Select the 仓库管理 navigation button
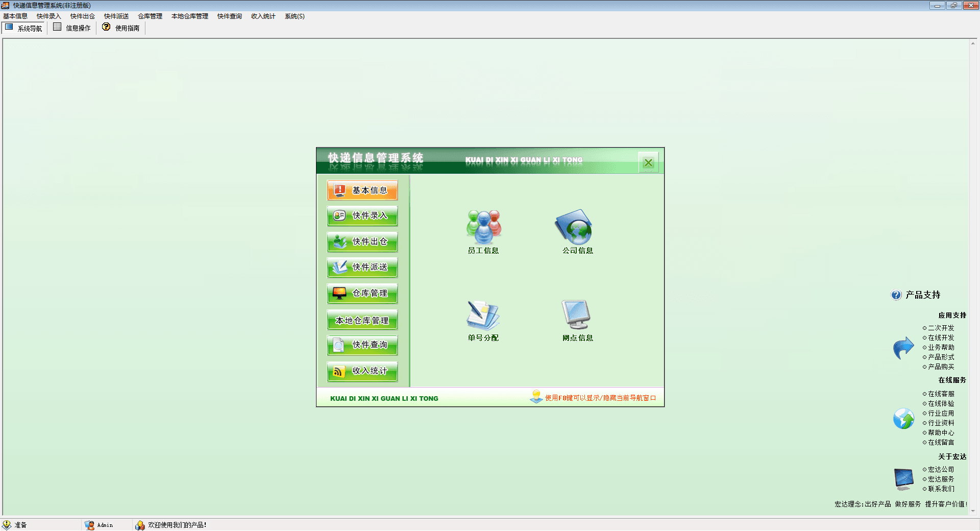Image resolution: width=980 pixels, height=531 pixels. [362, 294]
